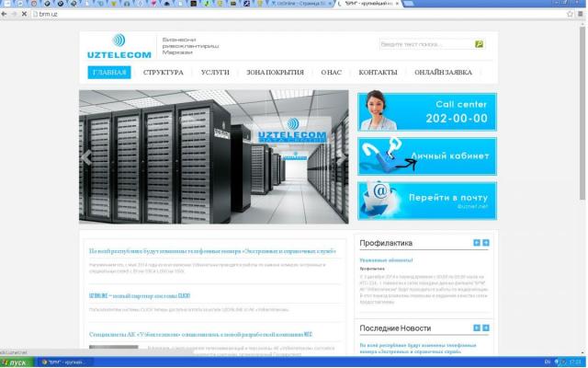Click the Перейти в почту banner
Viewport: 588px width, 368px height.
click(x=426, y=201)
